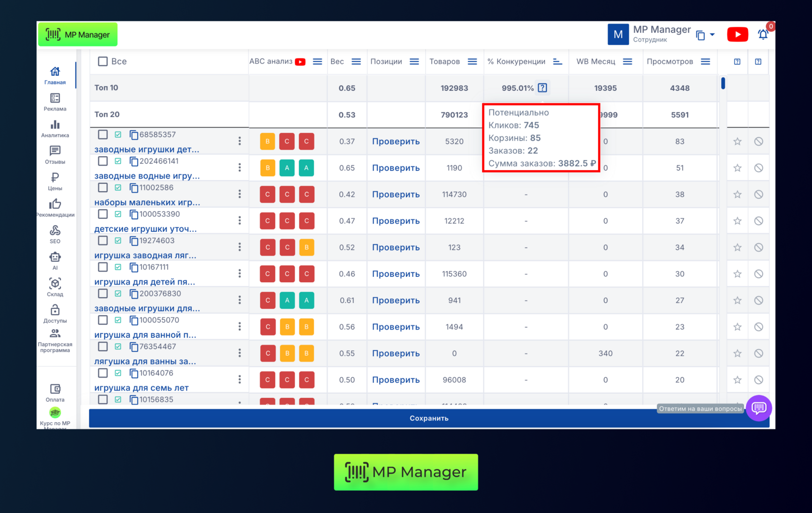The height and width of the screenshot is (513, 812).
Task: Block the keyword 202466141 row icon
Action: 758,168
